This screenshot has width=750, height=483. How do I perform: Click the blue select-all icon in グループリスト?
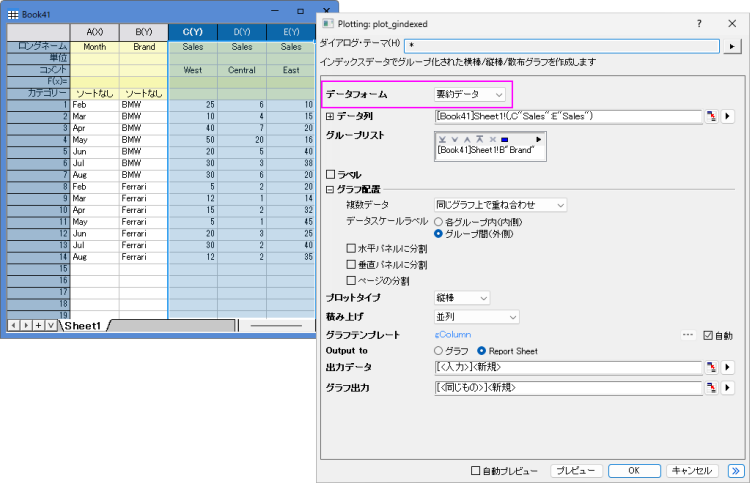click(504, 140)
